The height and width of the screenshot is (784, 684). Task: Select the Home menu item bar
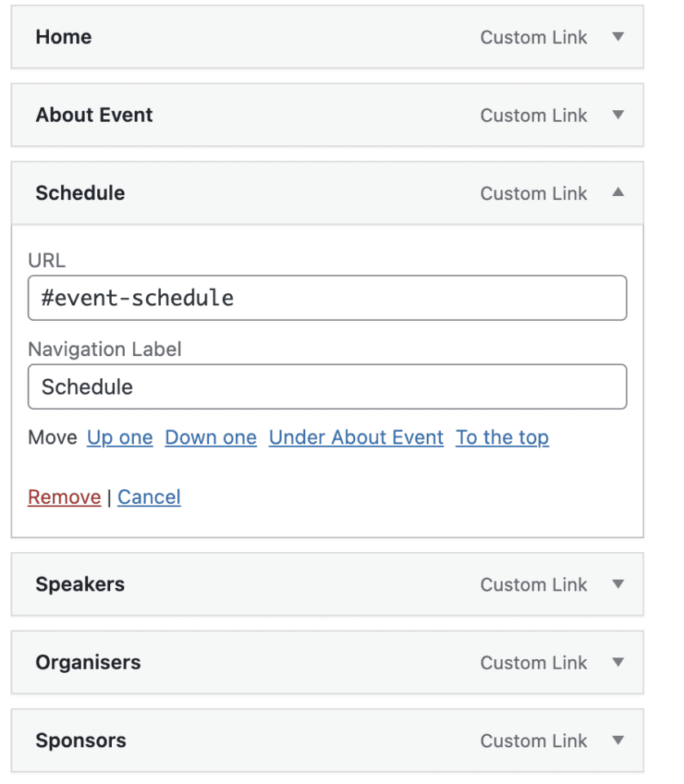(x=245, y=37)
